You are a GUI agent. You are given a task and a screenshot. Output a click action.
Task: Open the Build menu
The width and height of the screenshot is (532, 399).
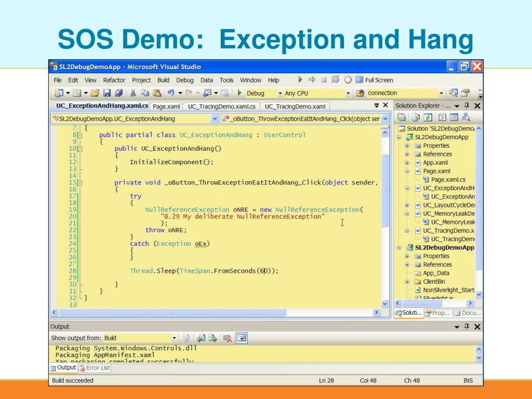[163, 80]
